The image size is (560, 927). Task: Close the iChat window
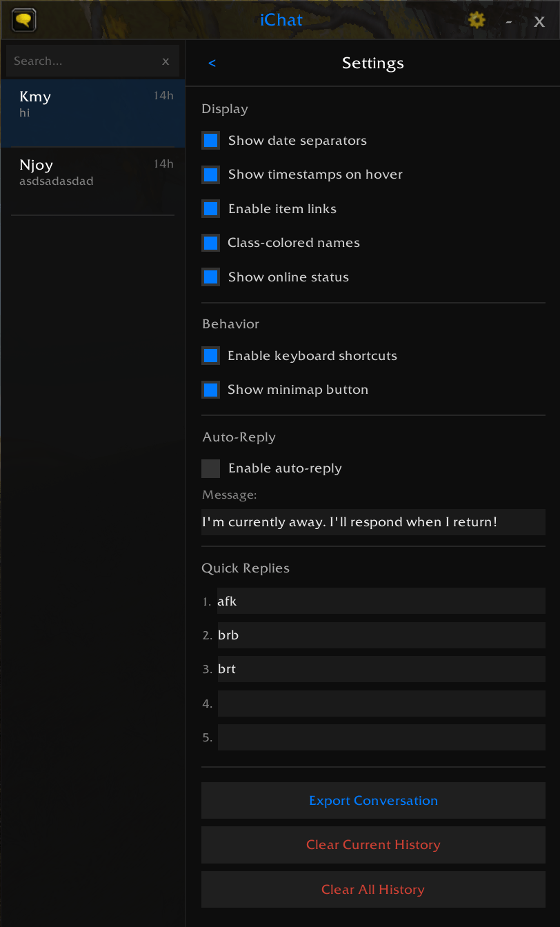pyautogui.click(x=539, y=21)
